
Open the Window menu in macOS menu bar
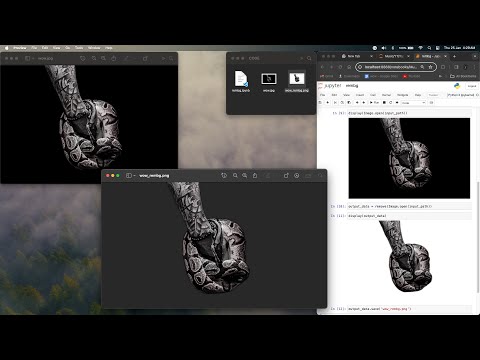[94, 48]
